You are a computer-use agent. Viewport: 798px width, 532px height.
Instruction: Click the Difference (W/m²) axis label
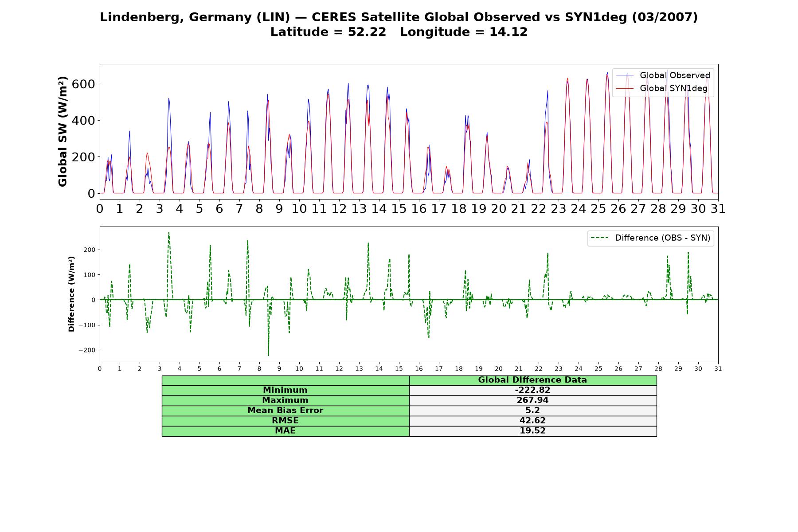tap(71, 294)
